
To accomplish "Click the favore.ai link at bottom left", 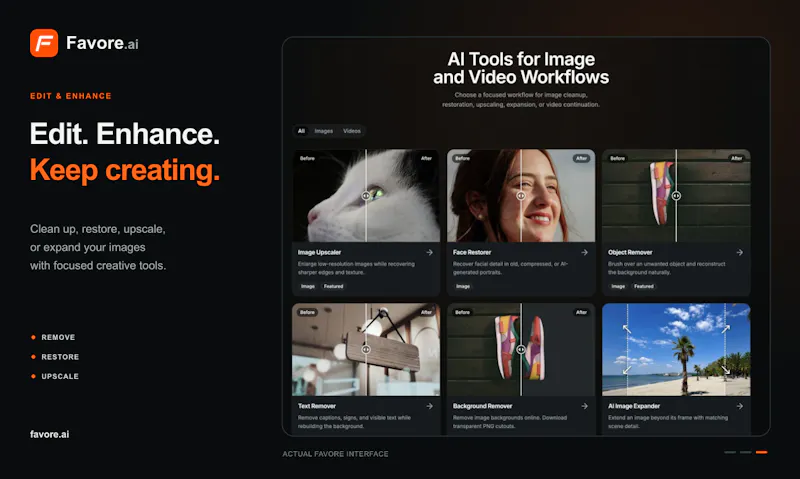I will tap(49, 435).
